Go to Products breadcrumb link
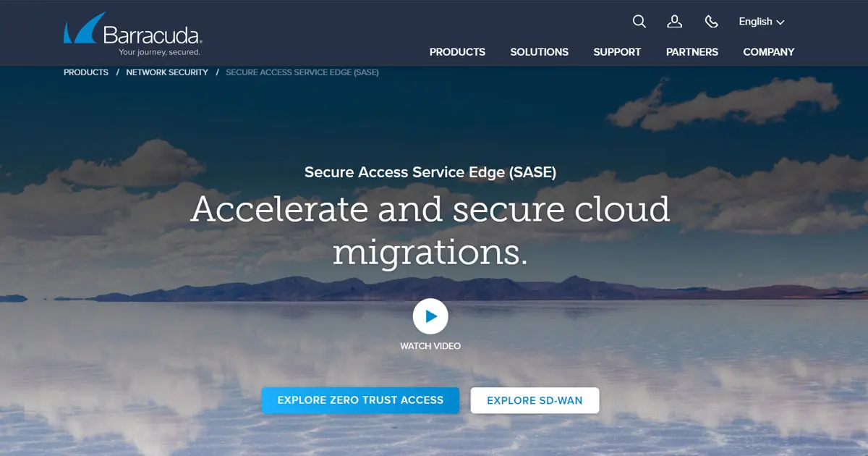868x456 pixels. pyautogui.click(x=86, y=72)
